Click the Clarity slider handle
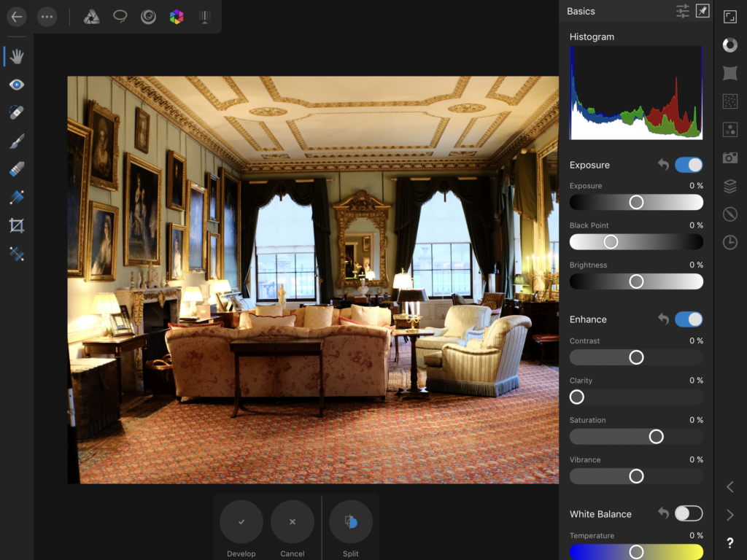 click(577, 397)
